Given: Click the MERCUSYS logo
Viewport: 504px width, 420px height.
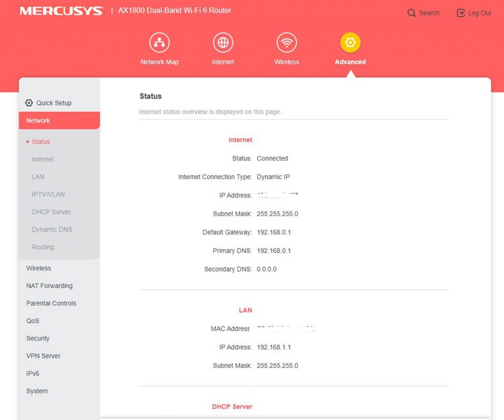Looking at the screenshot, I should (61, 11).
